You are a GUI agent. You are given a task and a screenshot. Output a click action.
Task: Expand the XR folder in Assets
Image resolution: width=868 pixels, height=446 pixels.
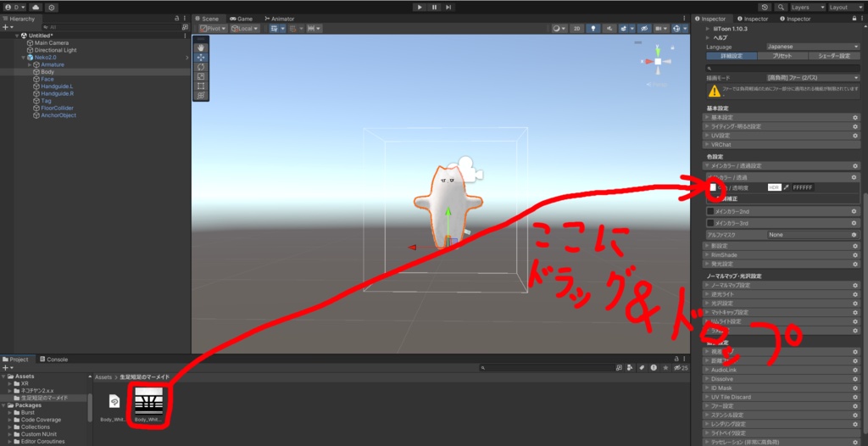10,383
